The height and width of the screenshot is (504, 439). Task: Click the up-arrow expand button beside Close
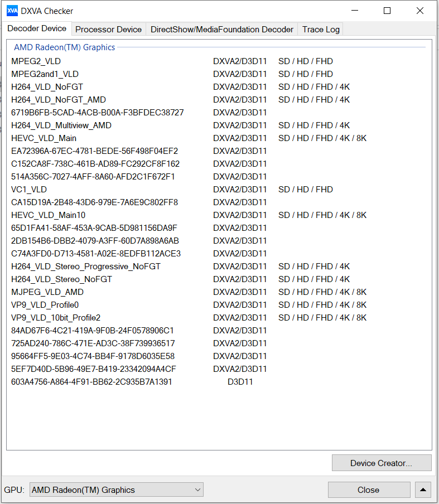[423, 490]
